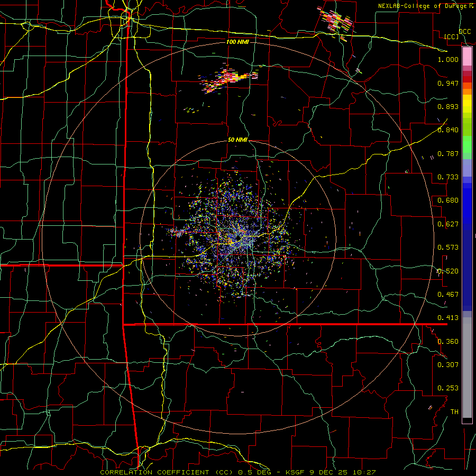Select the 0.680 legend value
This screenshot has height=476, width=476.
click(x=448, y=200)
